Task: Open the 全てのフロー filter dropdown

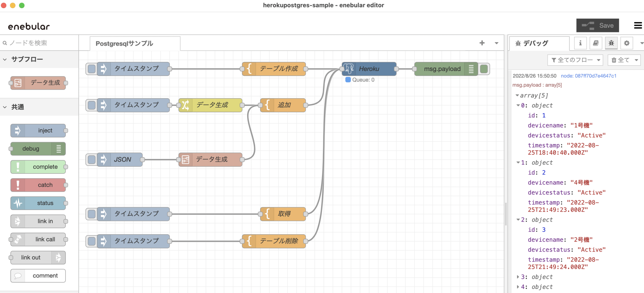Action: pyautogui.click(x=575, y=60)
